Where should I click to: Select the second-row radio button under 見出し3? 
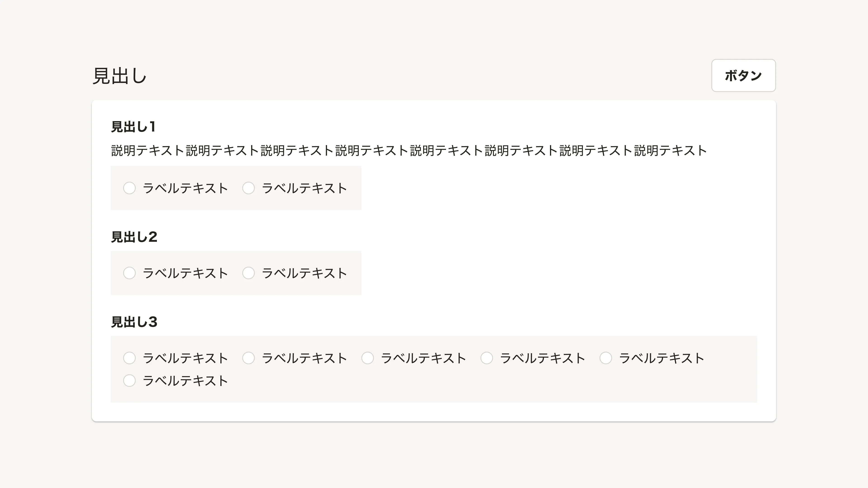click(129, 380)
